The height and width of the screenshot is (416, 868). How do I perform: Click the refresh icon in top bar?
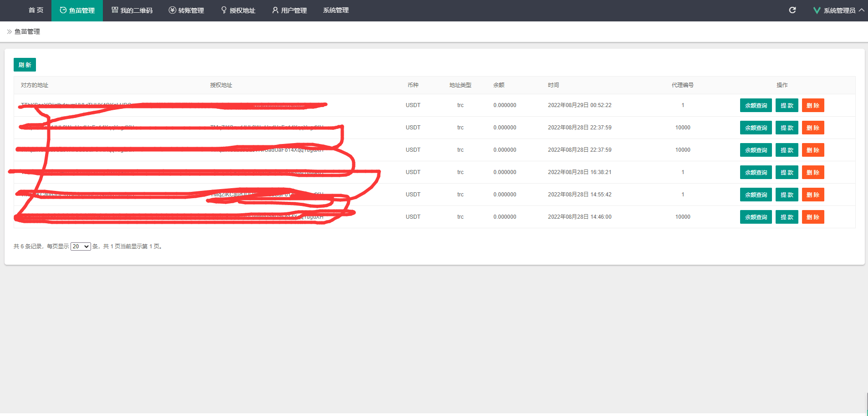[792, 10]
